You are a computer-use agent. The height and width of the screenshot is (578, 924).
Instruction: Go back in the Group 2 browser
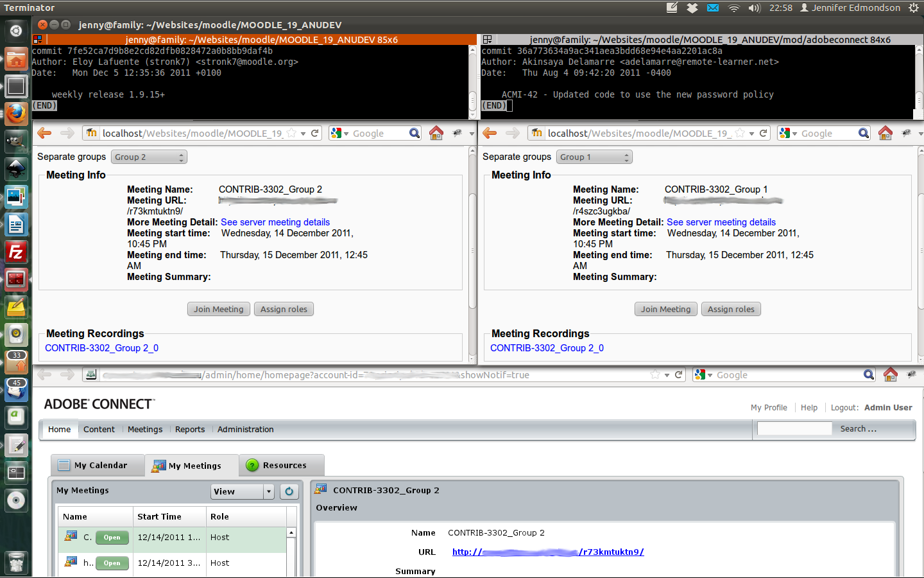click(44, 133)
